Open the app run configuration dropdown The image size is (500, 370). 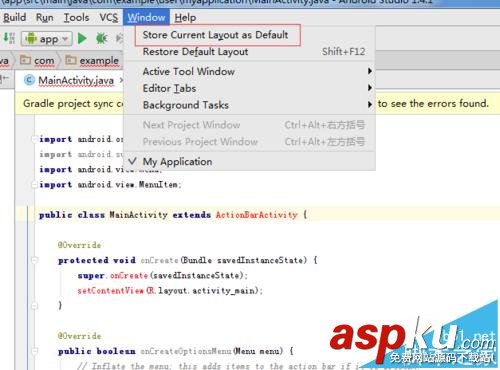click(47, 39)
